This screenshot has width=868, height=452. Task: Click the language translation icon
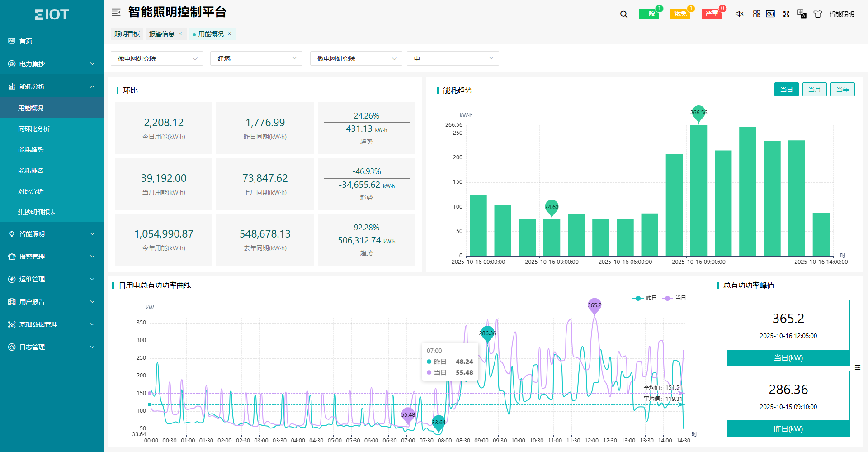(802, 14)
